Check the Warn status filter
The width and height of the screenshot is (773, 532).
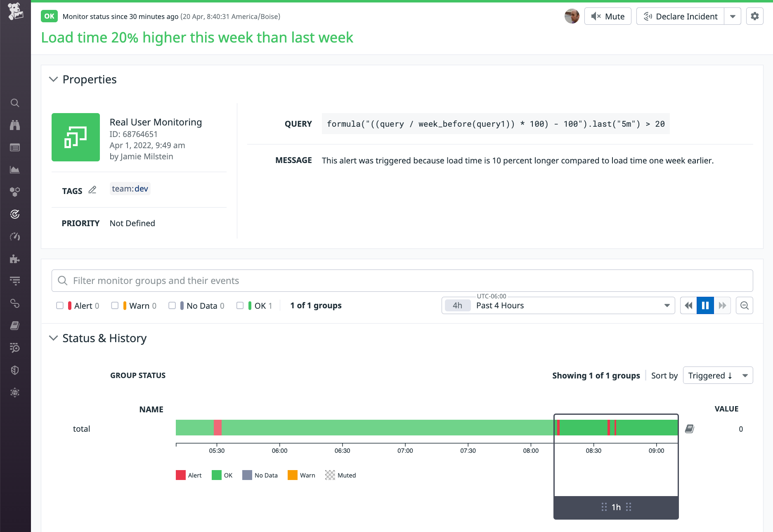[x=116, y=305]
